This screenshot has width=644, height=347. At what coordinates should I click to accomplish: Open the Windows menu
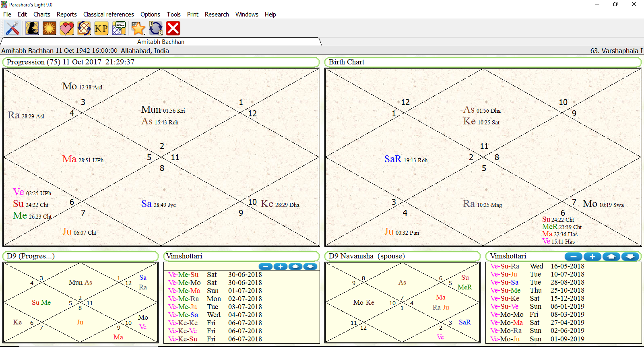(x=247, y=14)
